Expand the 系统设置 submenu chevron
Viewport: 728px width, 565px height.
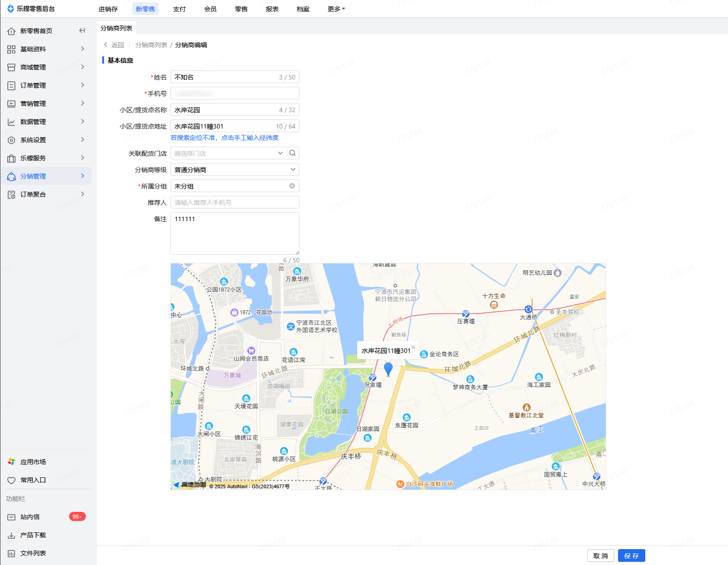click(x=83, y=139)
